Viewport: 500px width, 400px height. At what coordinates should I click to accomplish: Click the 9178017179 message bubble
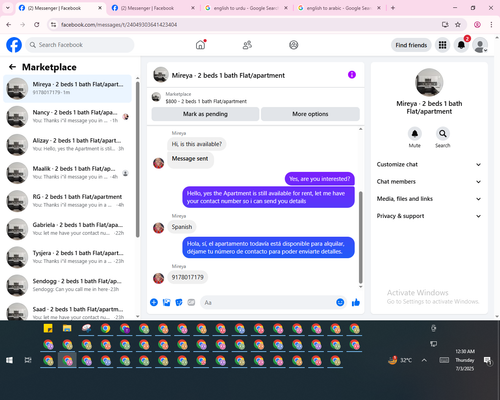click(187, 277)
